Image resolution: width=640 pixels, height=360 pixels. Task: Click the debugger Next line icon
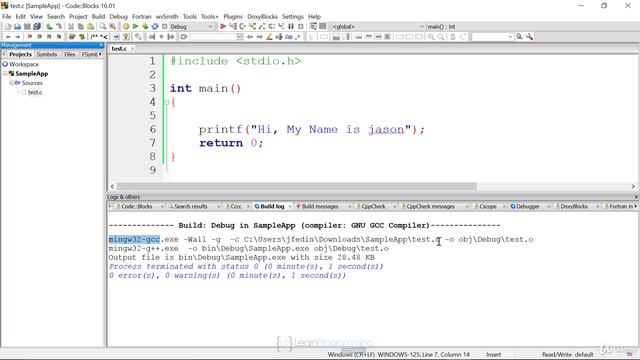tap(242, 27)
